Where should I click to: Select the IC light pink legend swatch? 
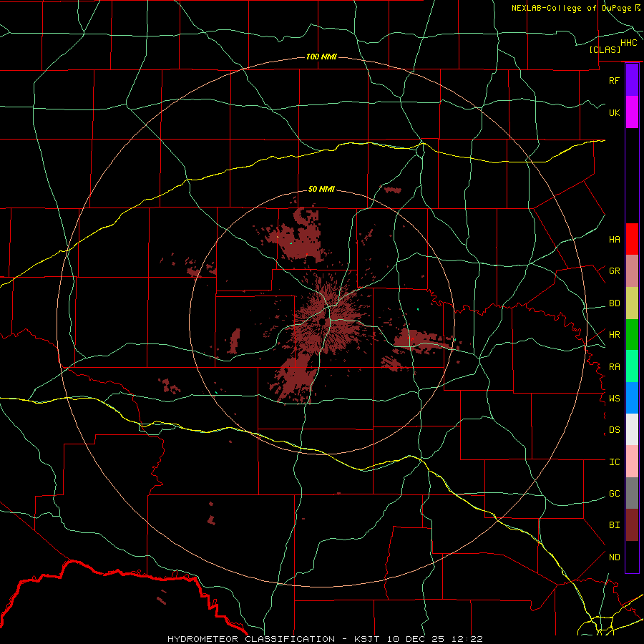[632, 462]
